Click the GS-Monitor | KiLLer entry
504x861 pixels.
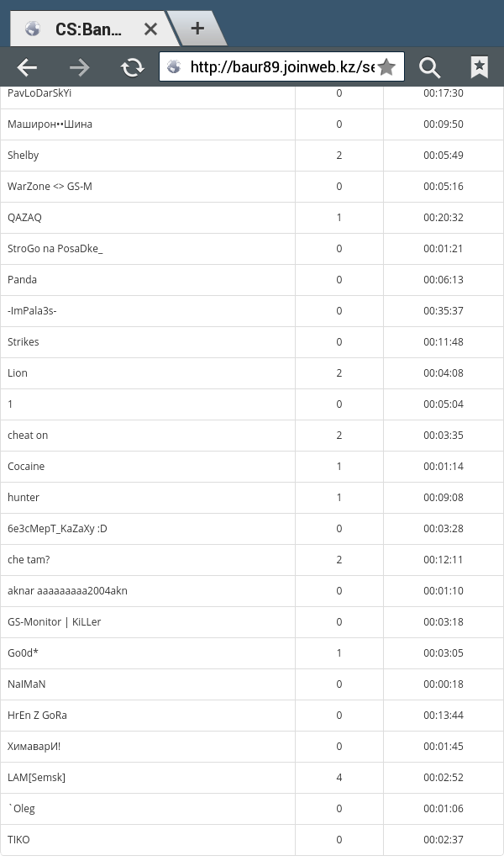click(55, 622)
